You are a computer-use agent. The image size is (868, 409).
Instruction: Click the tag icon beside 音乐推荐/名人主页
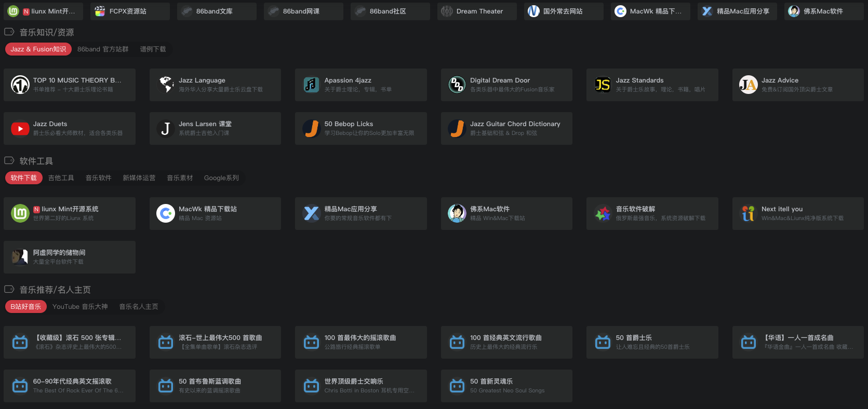tap(9, 289)
